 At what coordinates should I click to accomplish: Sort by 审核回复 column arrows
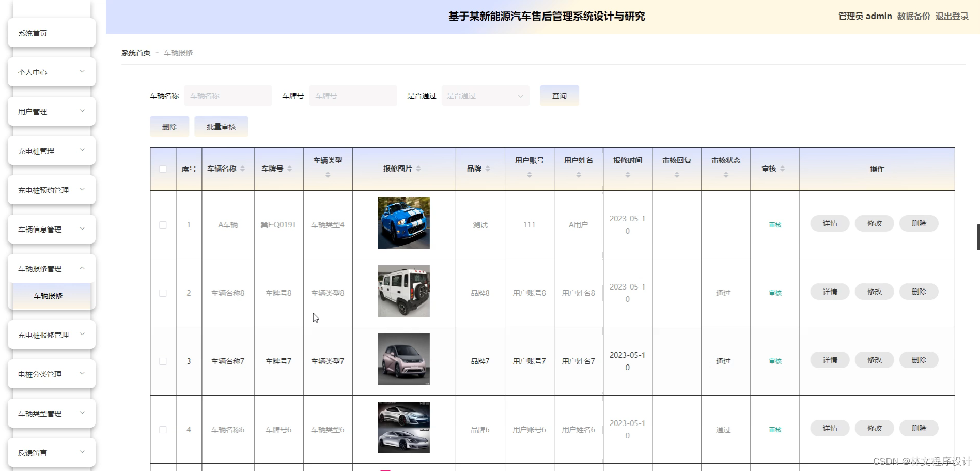[676, 175]
